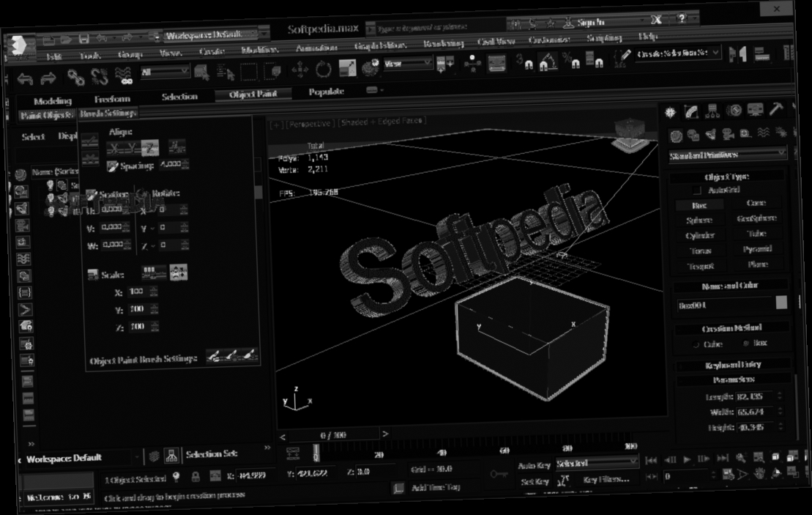
Task: Click the Play Animation button
Action: [x=688, y=459]
